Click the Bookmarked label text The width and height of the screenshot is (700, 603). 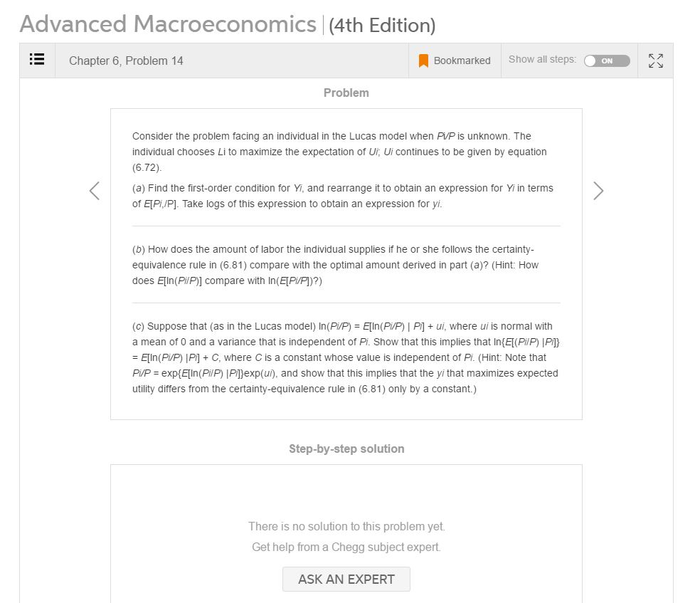(x=462, y=61)
